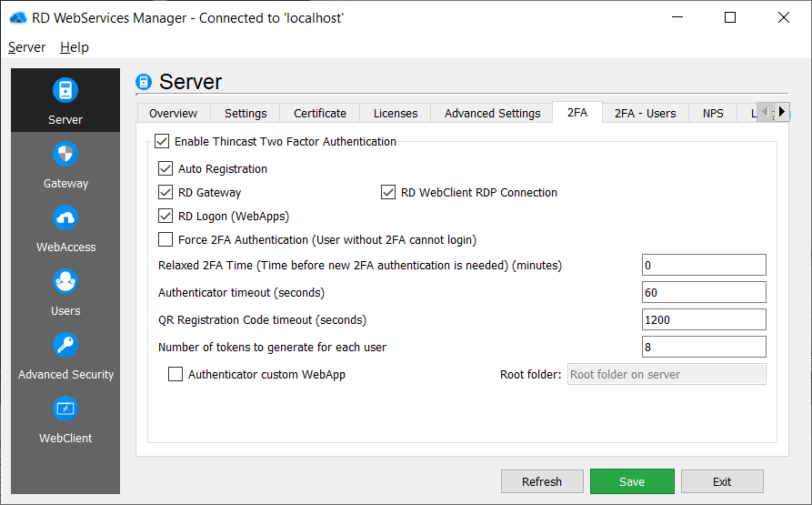Toggle Enable Thincast Two Factor Authentication
This screenshot has height=505, width=812.
(162, 141)
